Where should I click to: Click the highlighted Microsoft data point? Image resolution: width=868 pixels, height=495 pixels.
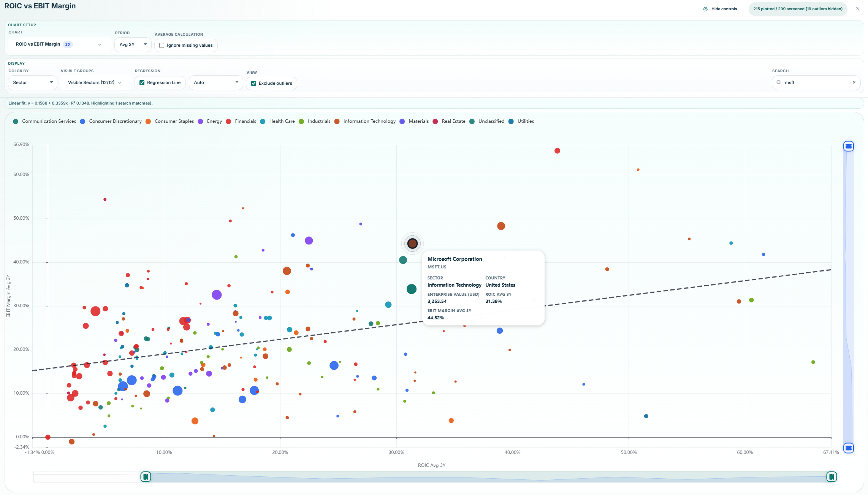click(412, 243)
